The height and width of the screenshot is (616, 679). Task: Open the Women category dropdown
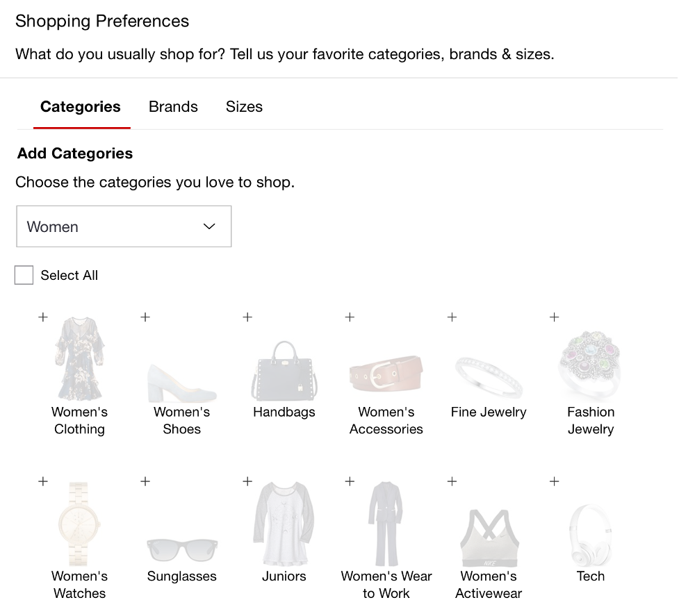124,226
